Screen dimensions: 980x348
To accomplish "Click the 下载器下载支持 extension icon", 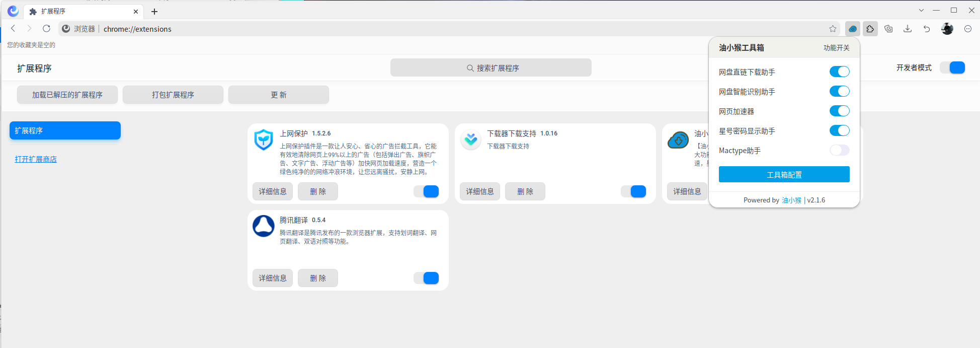I will point(471,140).
